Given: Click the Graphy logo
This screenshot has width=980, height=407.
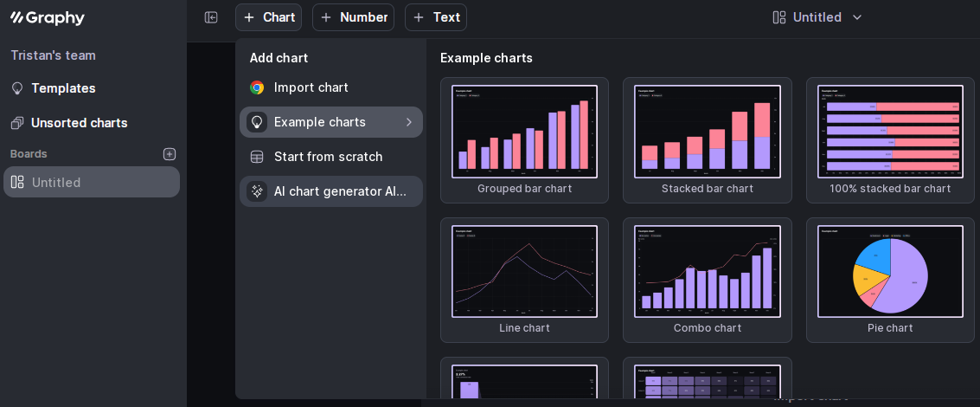Looking at the screenshot, I should [48, 18].
